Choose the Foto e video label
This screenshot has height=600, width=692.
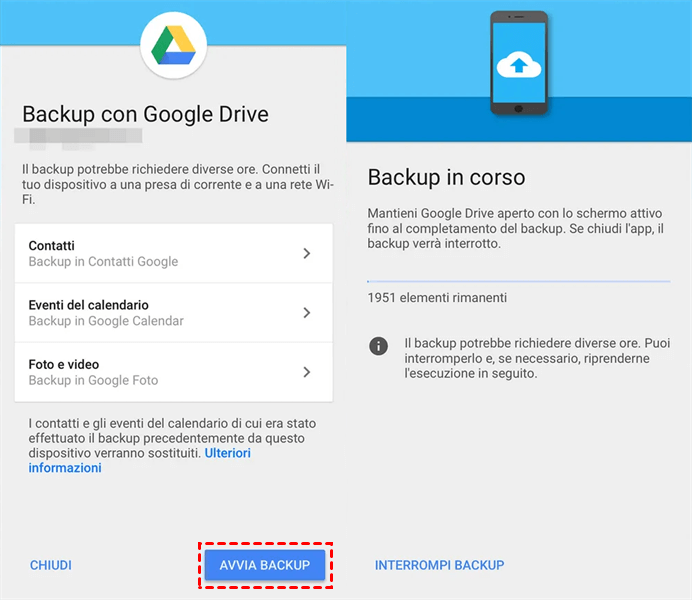coord(64,365)
